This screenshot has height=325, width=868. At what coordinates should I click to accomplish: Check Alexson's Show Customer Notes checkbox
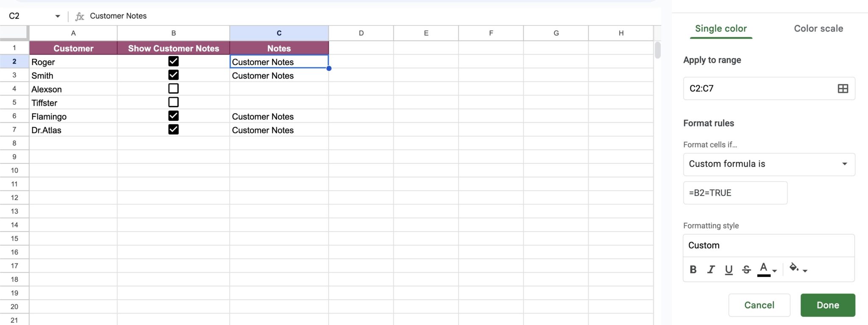pyautogui.click(x=173, y=88)
